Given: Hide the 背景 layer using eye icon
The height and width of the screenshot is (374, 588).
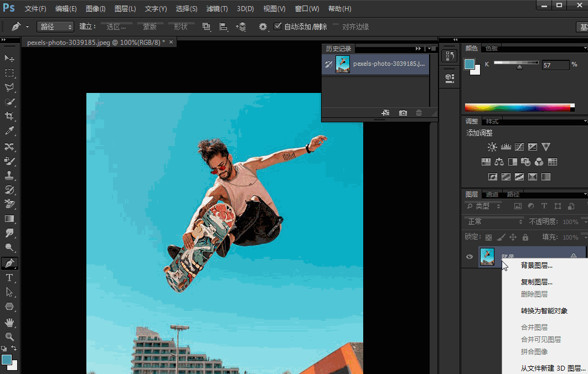Looking at the screenshot, I should coord(470,257).
